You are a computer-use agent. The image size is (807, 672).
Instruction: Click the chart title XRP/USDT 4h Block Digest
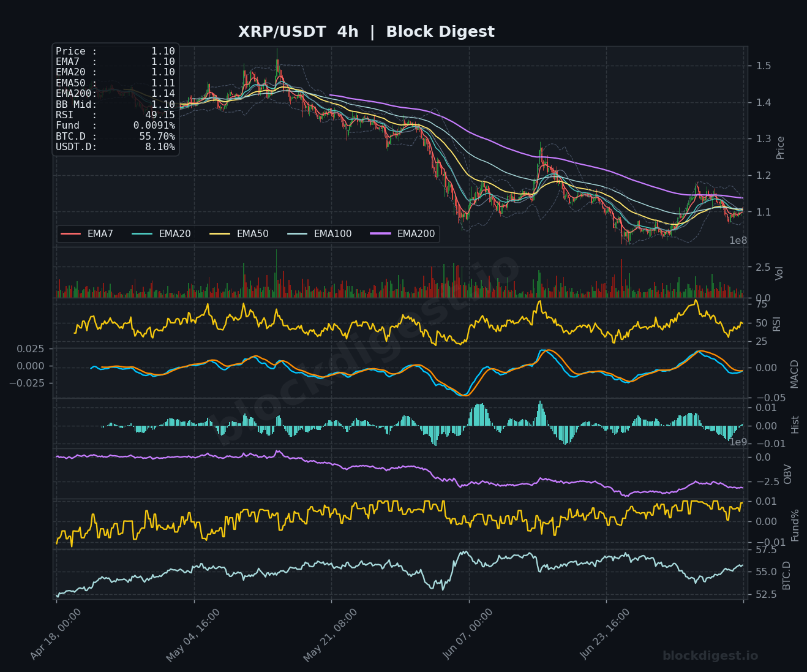click(x=366, y=32)
